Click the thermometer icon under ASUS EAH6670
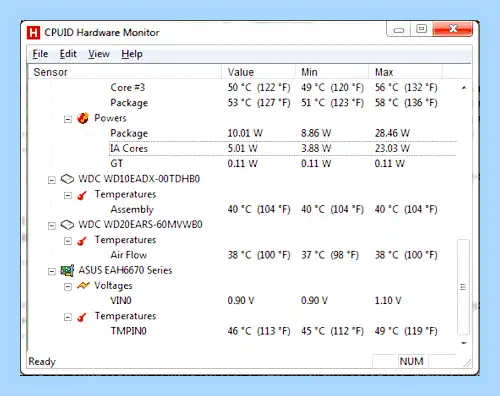The width and height of the screenshot is (500, 396). (x=82, y=317)
